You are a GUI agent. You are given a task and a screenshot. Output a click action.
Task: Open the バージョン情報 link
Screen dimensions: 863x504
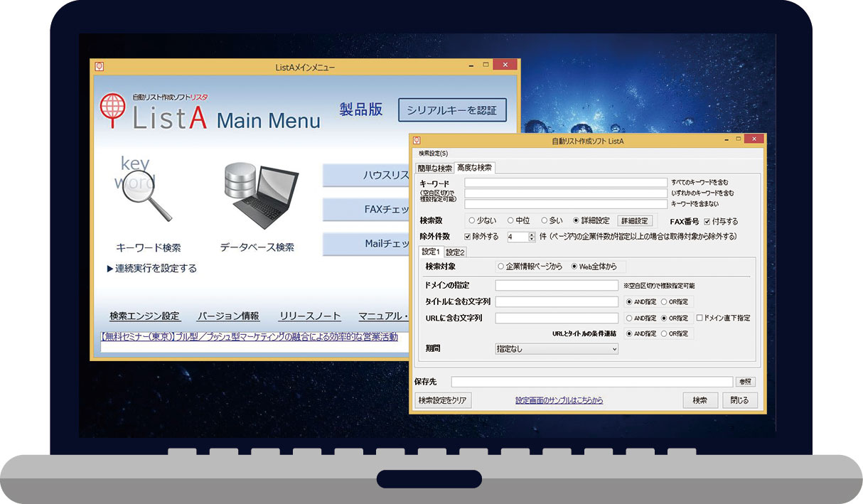(x=228, y=316)
